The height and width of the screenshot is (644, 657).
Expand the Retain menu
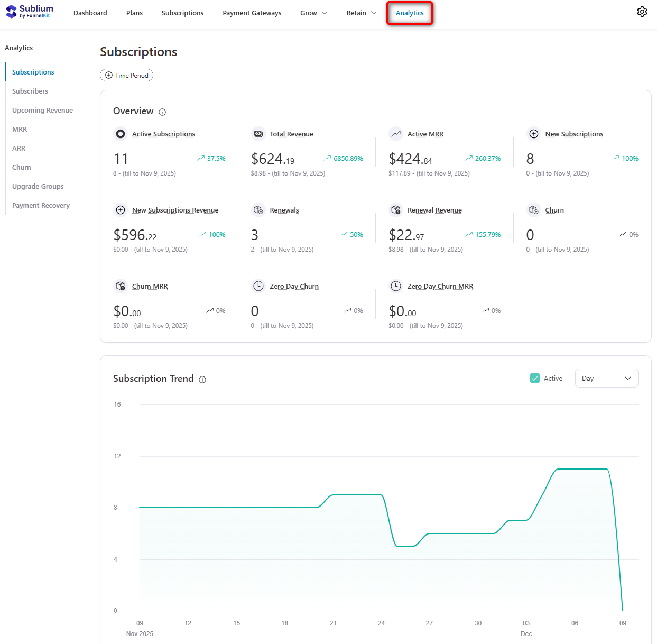pyautogui.click(x=361, y=13)
